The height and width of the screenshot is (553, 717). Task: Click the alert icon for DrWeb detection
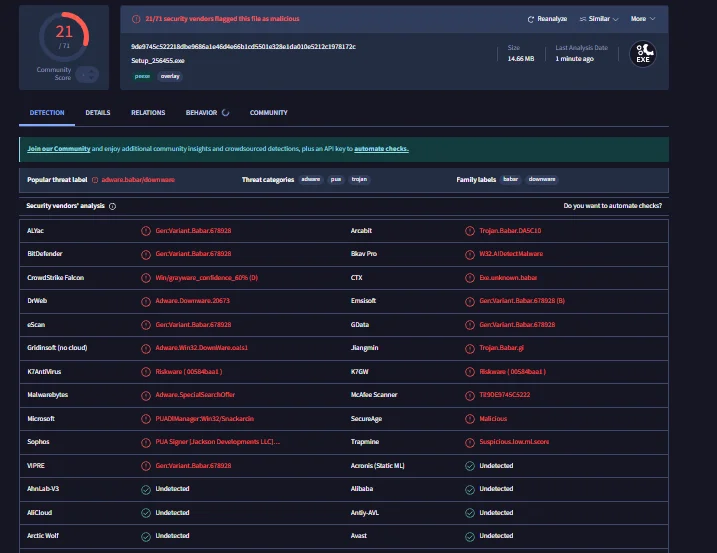click(146, 301)
